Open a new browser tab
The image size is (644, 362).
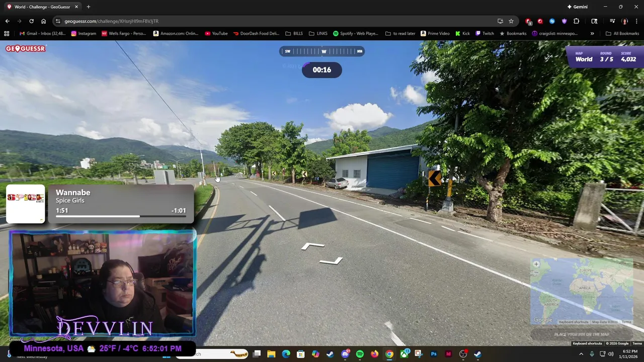[x=88, y=7]
